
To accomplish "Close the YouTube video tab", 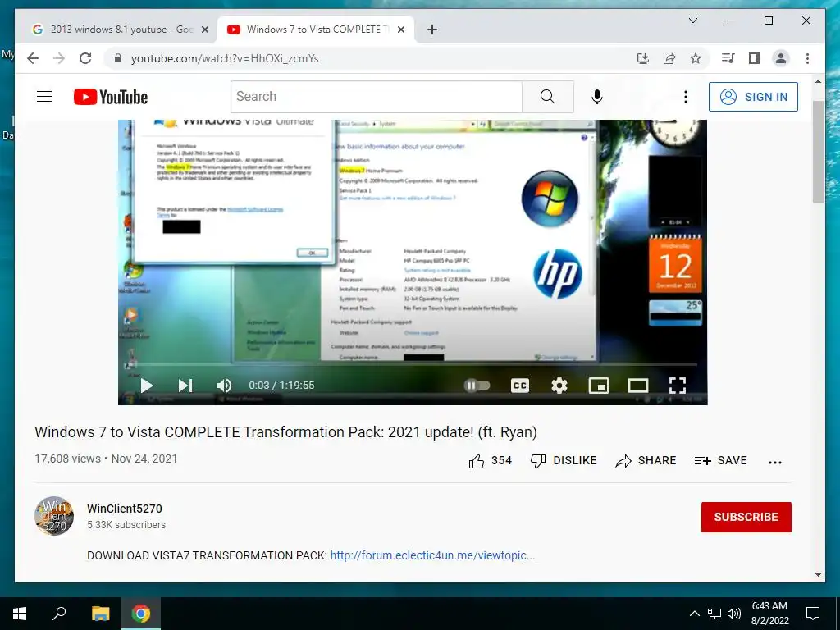I will [x=400, y=30].
